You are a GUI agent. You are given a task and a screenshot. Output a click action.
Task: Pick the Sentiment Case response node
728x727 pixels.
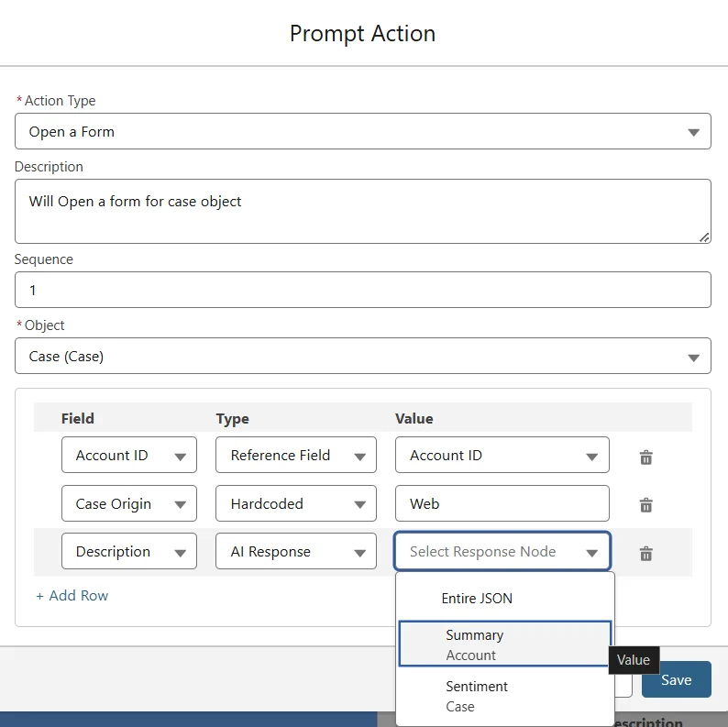coord(504,696)
